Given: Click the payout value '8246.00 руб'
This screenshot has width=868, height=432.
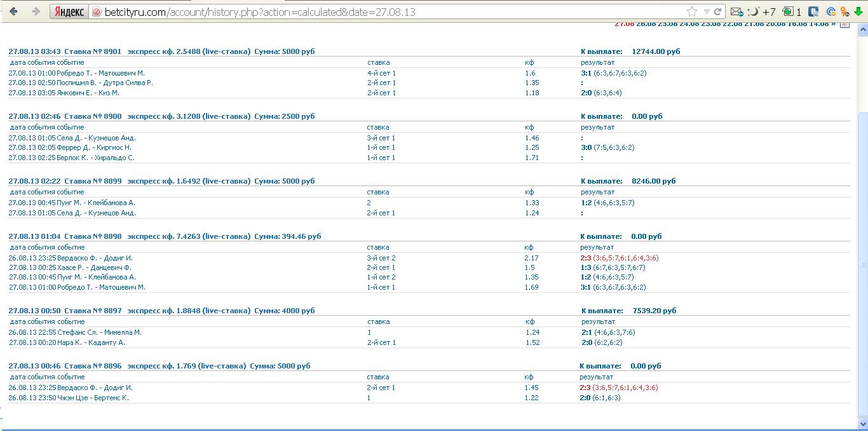Looking at the screenshot, I should [654, 181].
